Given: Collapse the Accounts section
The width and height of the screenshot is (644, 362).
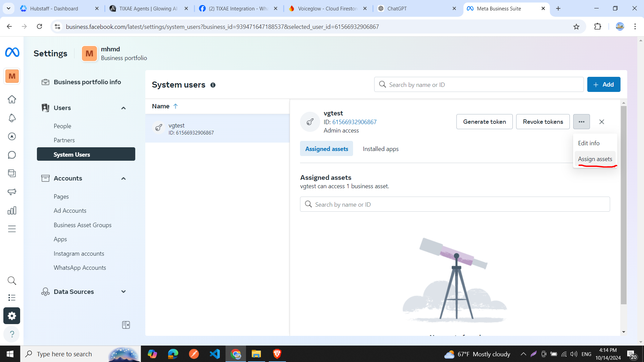Looking at the screenshot, I should click(123, 178).
